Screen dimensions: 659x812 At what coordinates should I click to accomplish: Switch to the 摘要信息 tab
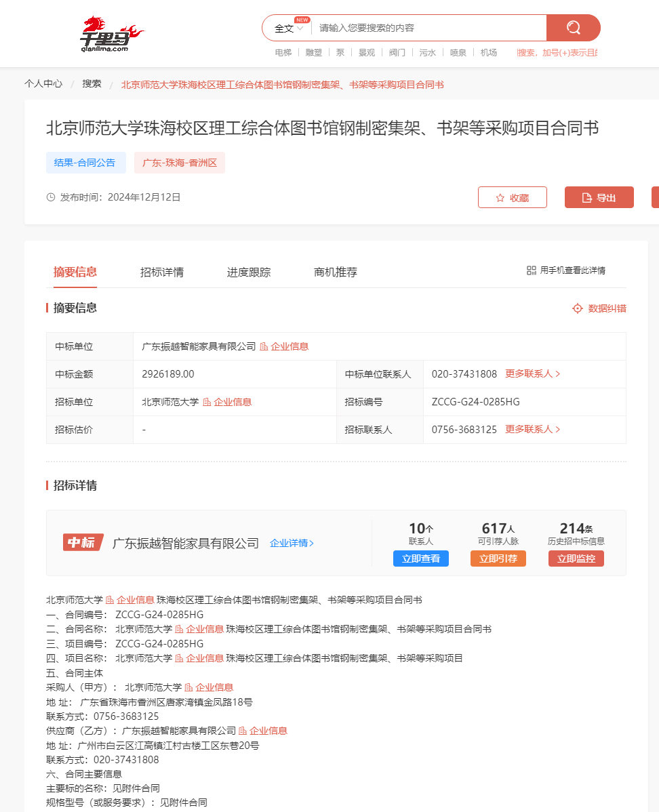[x=75, y=272]
